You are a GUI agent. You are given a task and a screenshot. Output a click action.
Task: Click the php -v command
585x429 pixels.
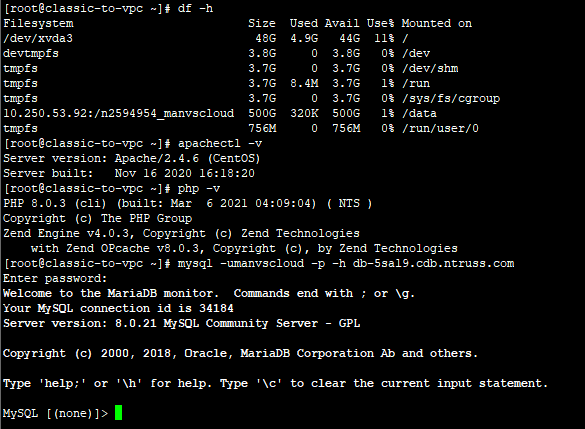[x=198, y=188]
